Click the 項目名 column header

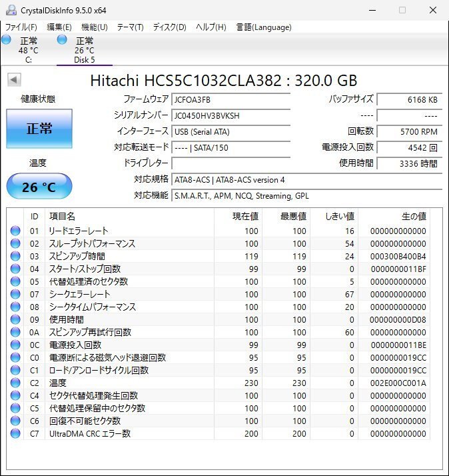pos(129,217)
